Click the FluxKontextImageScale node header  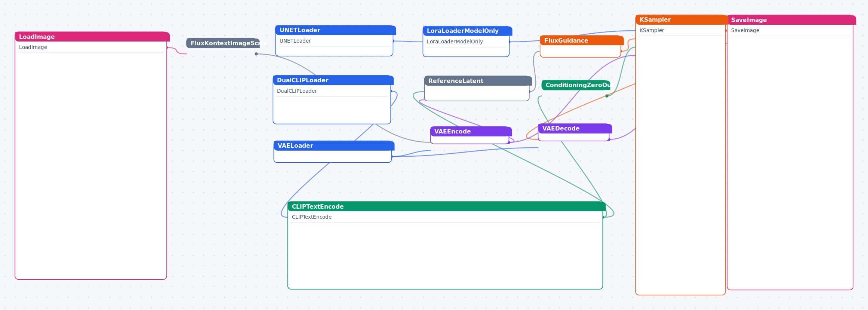(x=223, y=43)
